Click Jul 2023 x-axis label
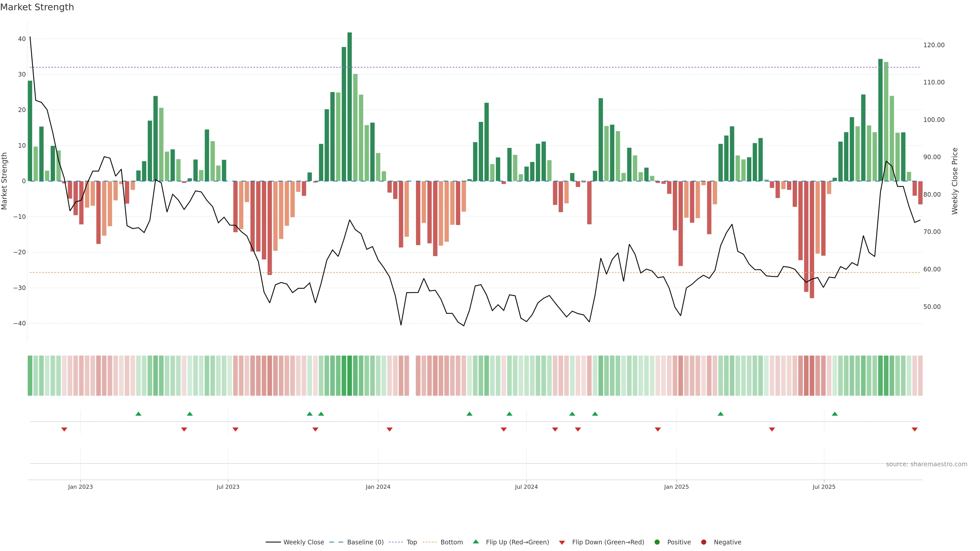The height and width of the screenshot is (551, 980). [228, 487]
